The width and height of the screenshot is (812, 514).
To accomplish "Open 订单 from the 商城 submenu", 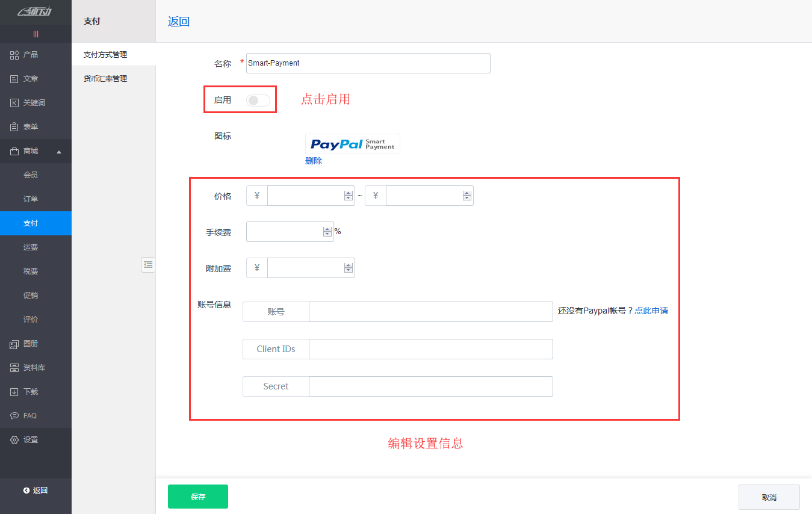I will click(30, 199).
